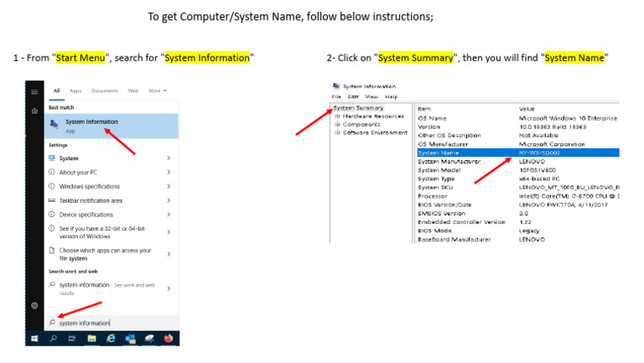Open the File menu in System Information
The width and height of the screenshot is (644, 363).
(336, 97)
